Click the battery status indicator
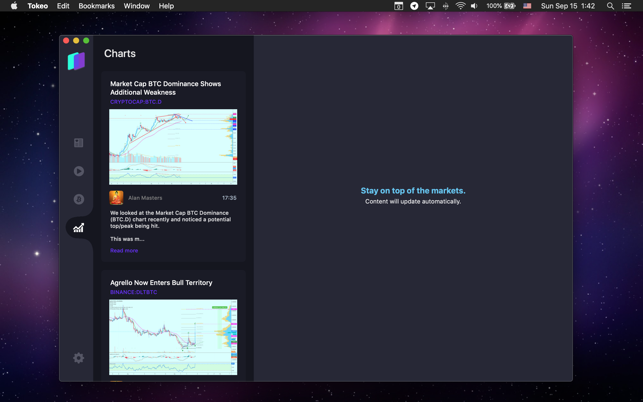The image size is (643, 402). click(501, 6)
